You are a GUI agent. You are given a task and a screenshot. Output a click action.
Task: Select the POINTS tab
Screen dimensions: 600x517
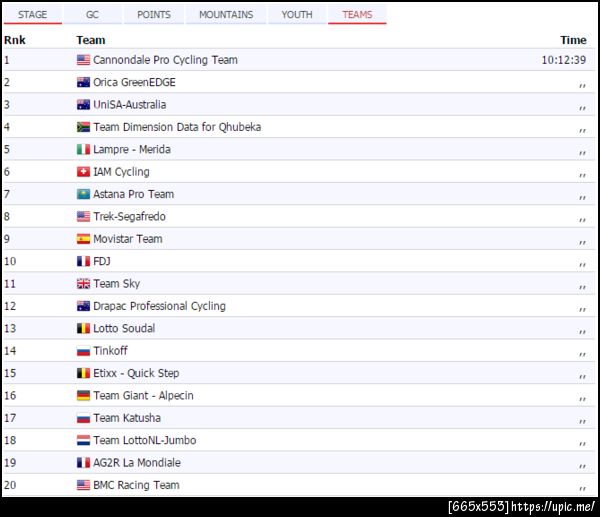coord(154,15)
